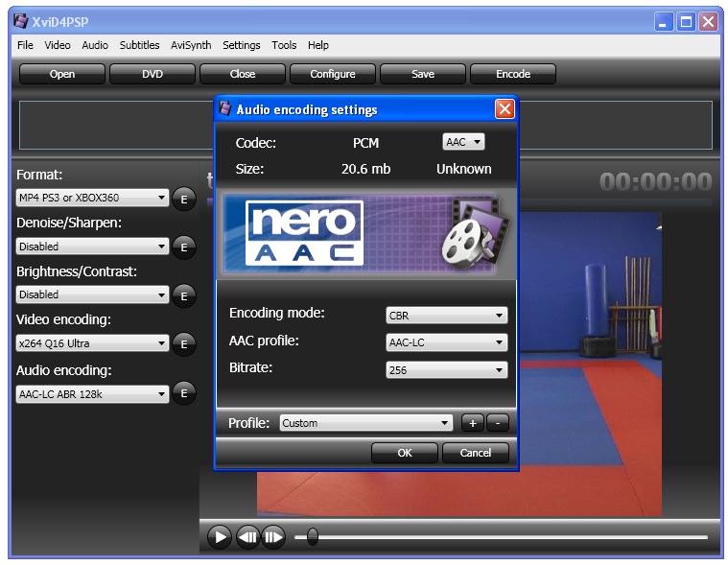Open the Subtitles menu

coord(139,45)
